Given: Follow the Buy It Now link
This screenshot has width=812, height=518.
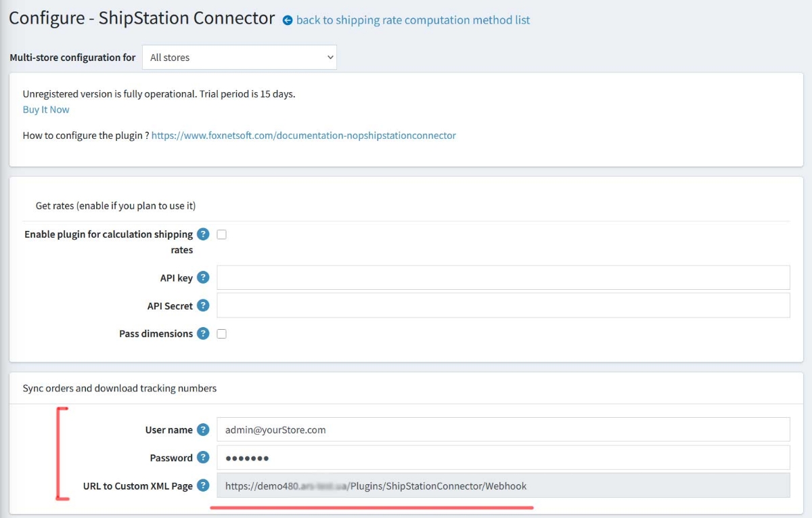Looking at the screenshot, I should 46,109.
